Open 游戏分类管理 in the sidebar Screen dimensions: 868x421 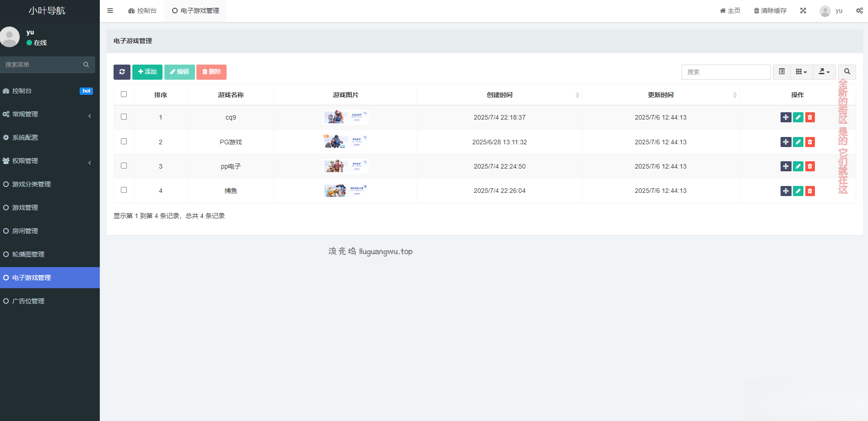[x=31, y=184]
